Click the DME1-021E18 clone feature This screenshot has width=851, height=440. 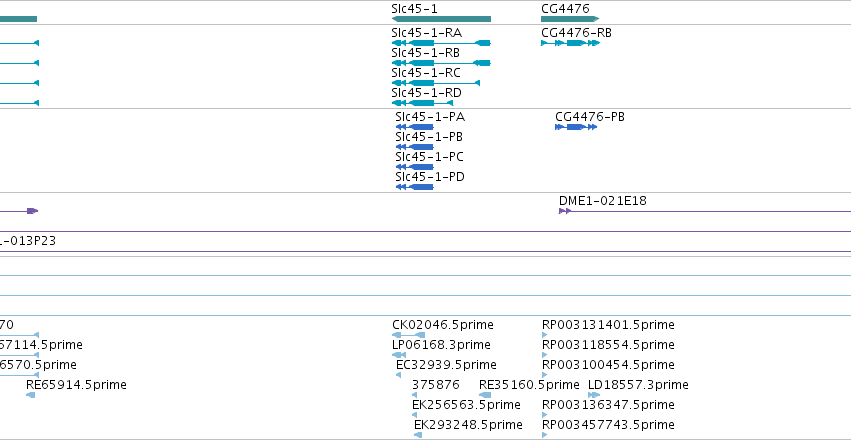[x=705, y=211]
